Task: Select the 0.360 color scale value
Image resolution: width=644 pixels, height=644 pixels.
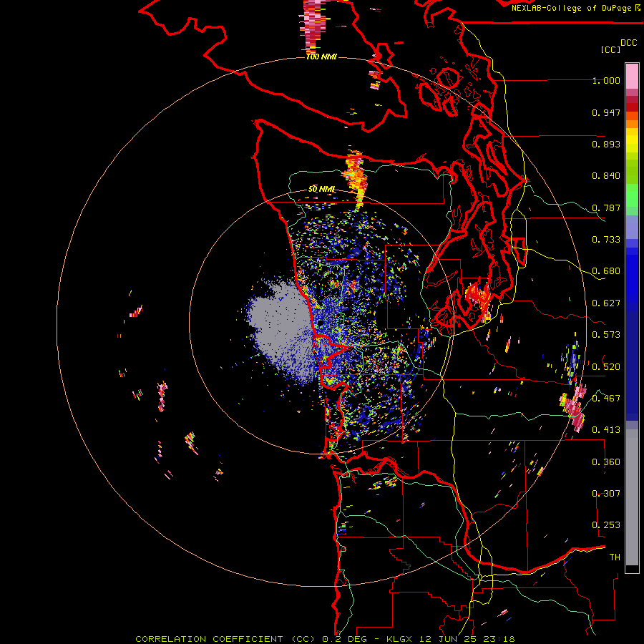Action: pos(606,462)
